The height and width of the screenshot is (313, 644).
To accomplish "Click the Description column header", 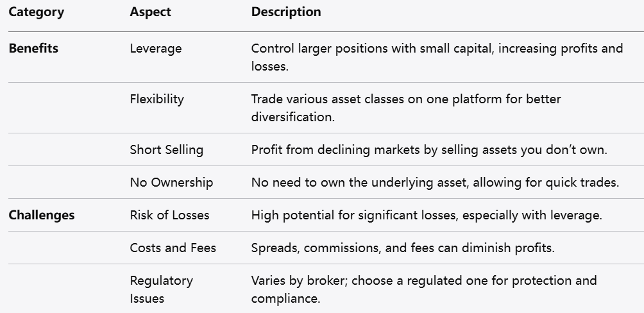I will pyautogui.click(x=286, y=12).
